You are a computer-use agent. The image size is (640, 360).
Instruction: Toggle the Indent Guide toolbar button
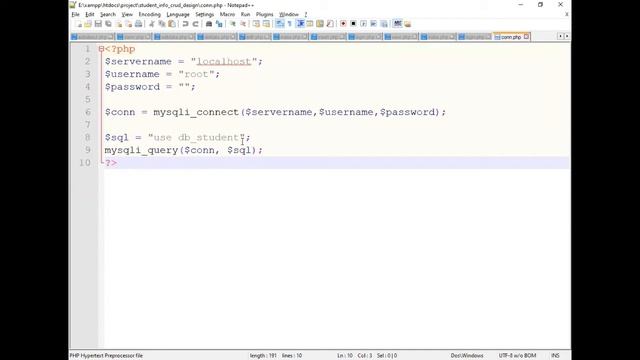click(300, 24)
